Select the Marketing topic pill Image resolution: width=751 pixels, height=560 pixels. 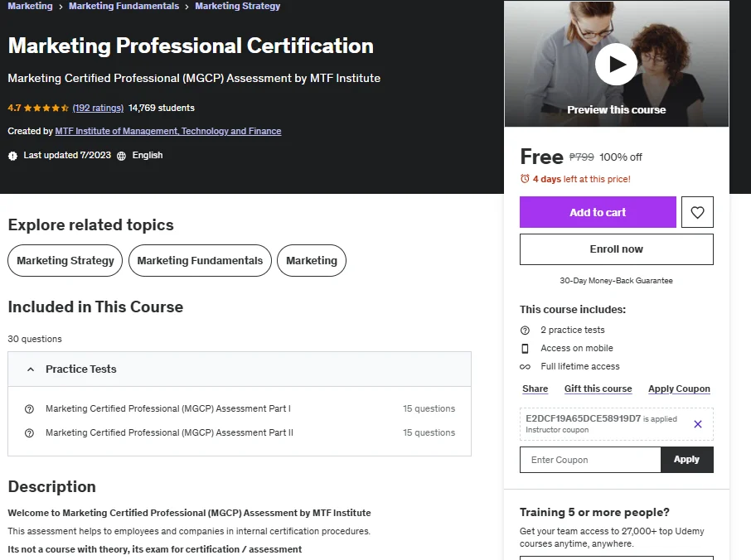(312, 260)
